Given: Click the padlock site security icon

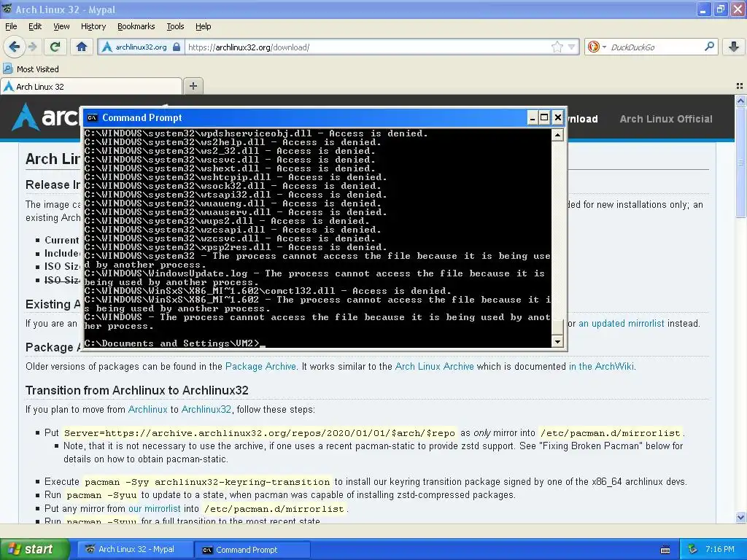Looking at the screenshot, I should tap(177, 47).
